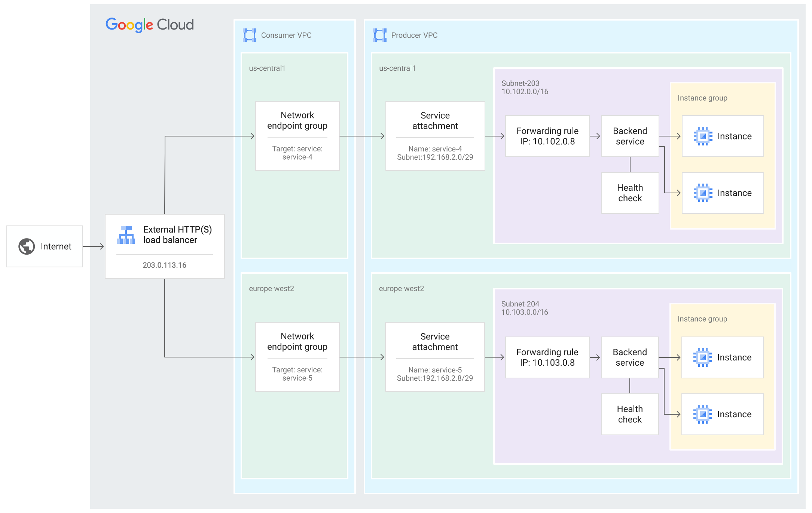Click Subnet-203 label text
812x513 pixels.
pyautogui.click(x=521, y=83)
